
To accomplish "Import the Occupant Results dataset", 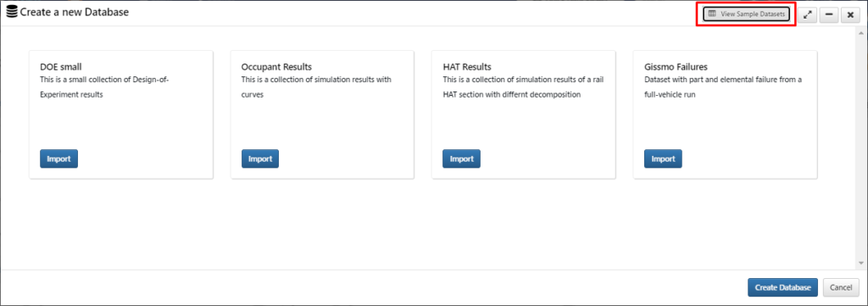I will click(260, 159).
